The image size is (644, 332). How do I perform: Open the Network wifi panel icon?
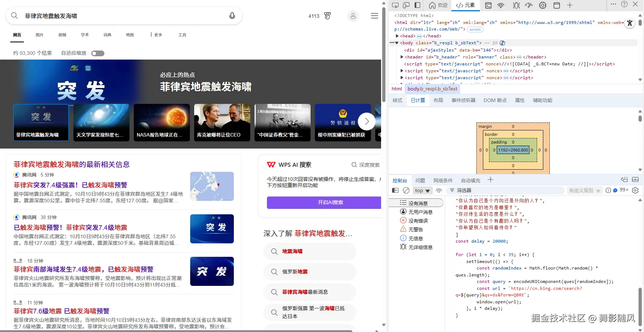pyautogui.click(x=501, y=5)
